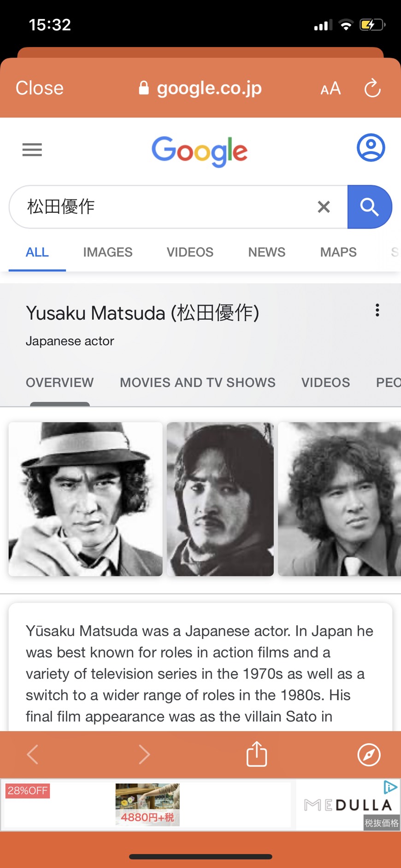Image resolution: width=401 pixels, height=868 pixels.
Task: Go back with the left chevron
Action: (32, 755)
